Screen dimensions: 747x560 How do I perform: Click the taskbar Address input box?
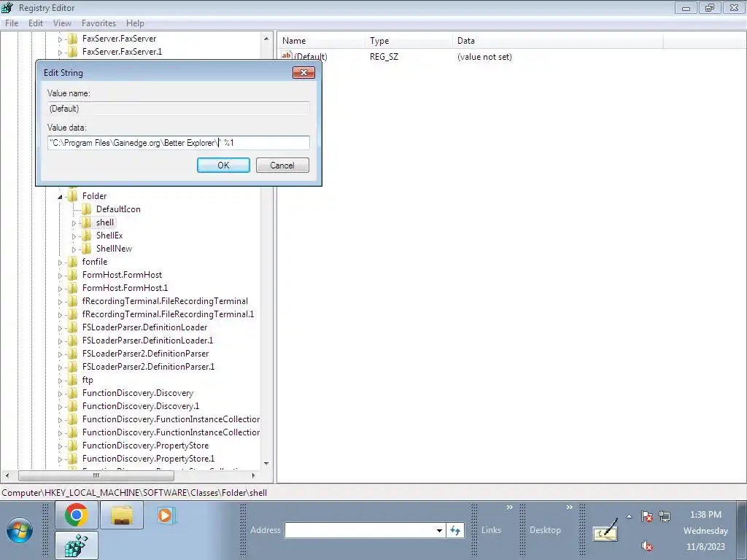click(x=360, y=530)
